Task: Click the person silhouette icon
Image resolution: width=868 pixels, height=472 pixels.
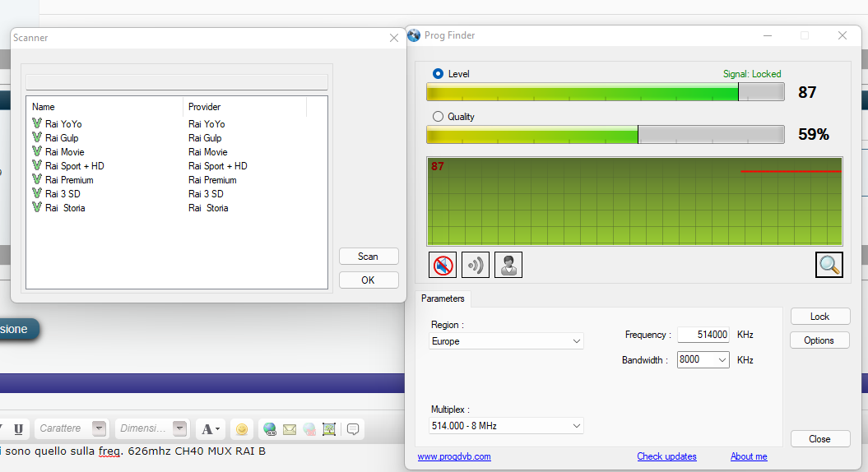Action: point(508,265)
